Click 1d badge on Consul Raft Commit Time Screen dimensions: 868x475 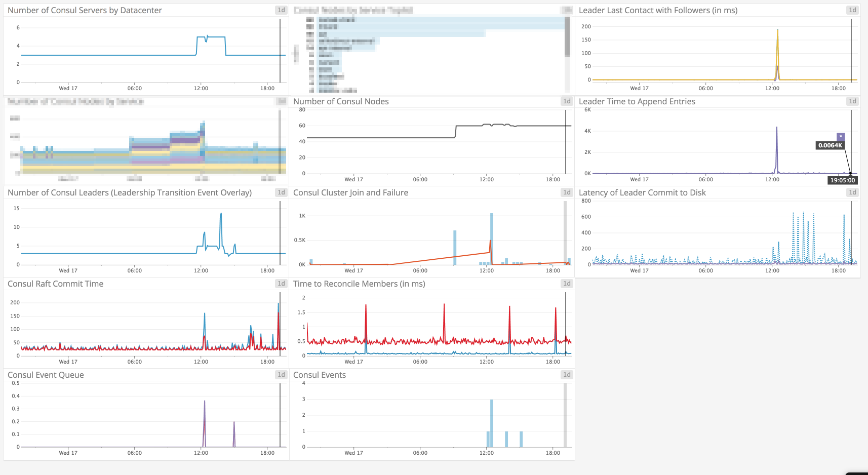pos(281,284)
